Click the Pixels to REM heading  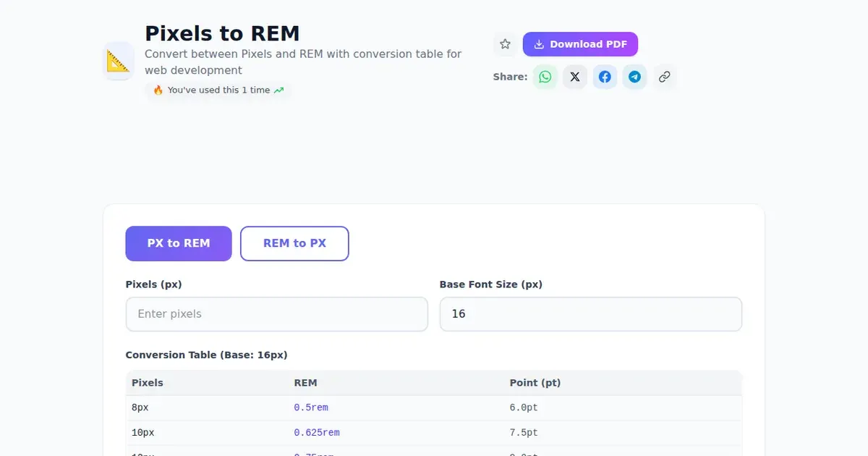click(222, 33)
